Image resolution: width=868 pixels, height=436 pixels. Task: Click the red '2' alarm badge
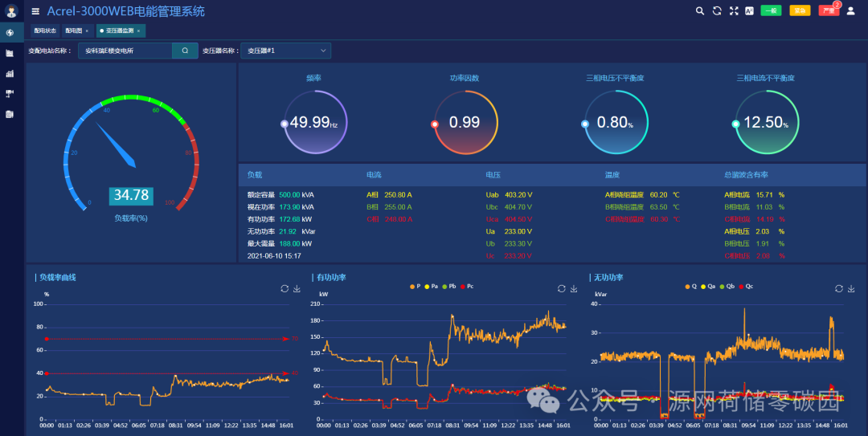837,5
